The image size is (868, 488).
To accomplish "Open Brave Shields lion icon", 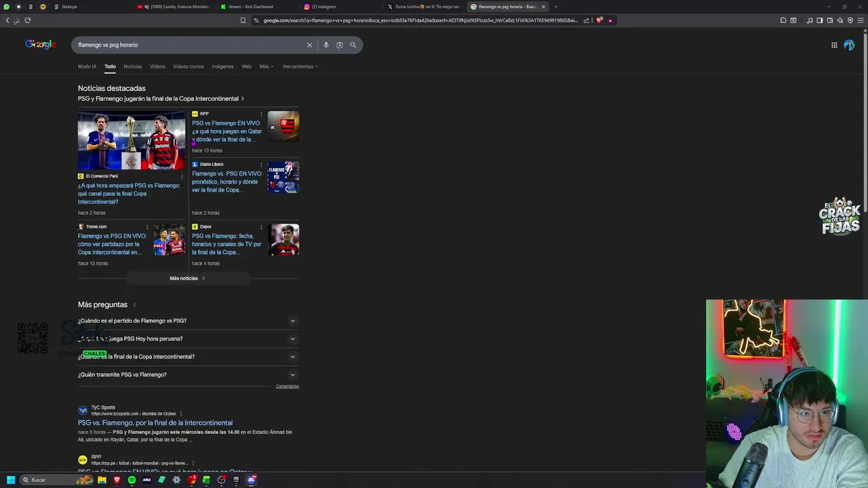I will (x=599, y=20).
